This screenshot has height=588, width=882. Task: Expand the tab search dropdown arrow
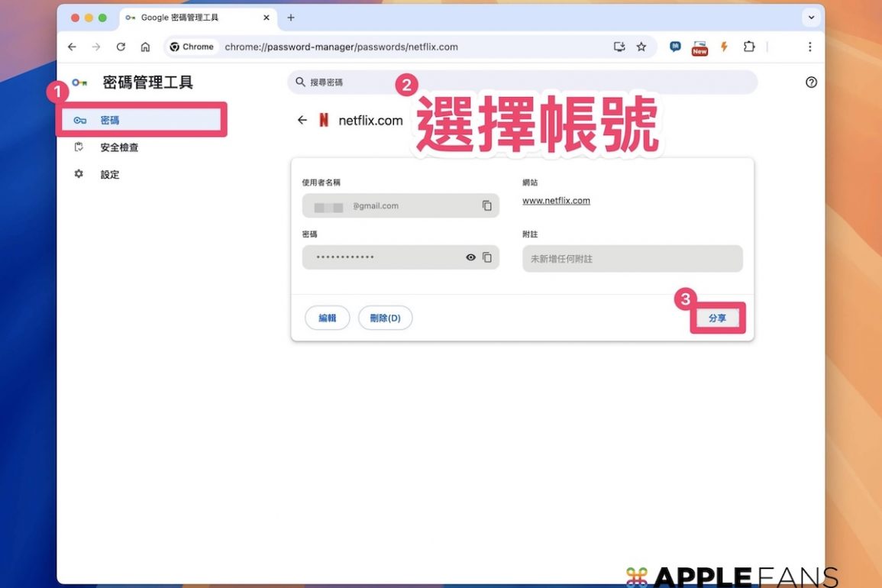coord(811,18)
